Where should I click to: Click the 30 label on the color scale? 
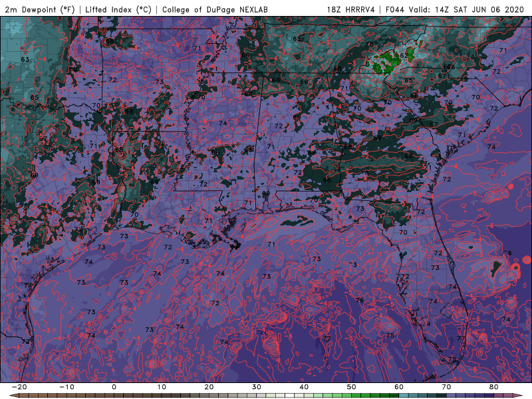pos(257,387)
